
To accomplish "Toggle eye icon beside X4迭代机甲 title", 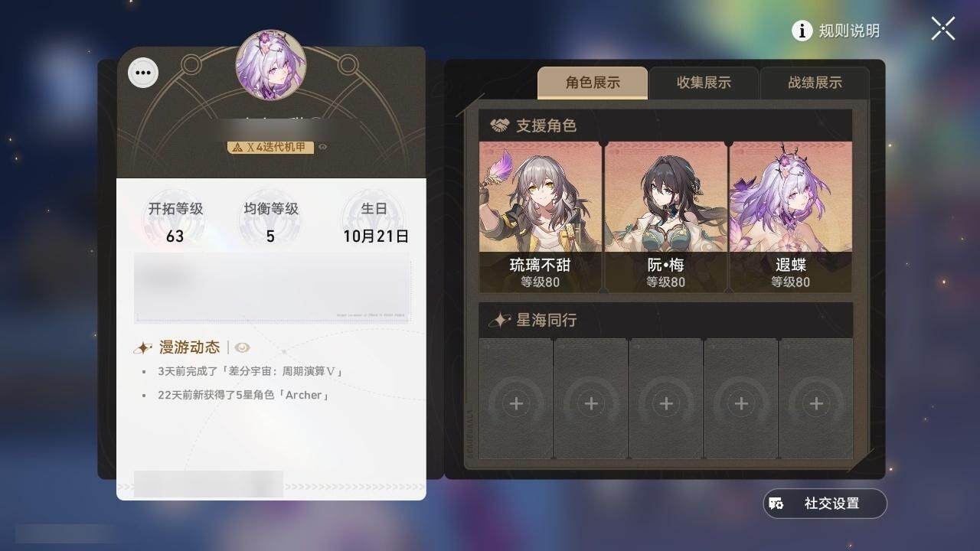I will click(323, 147).
